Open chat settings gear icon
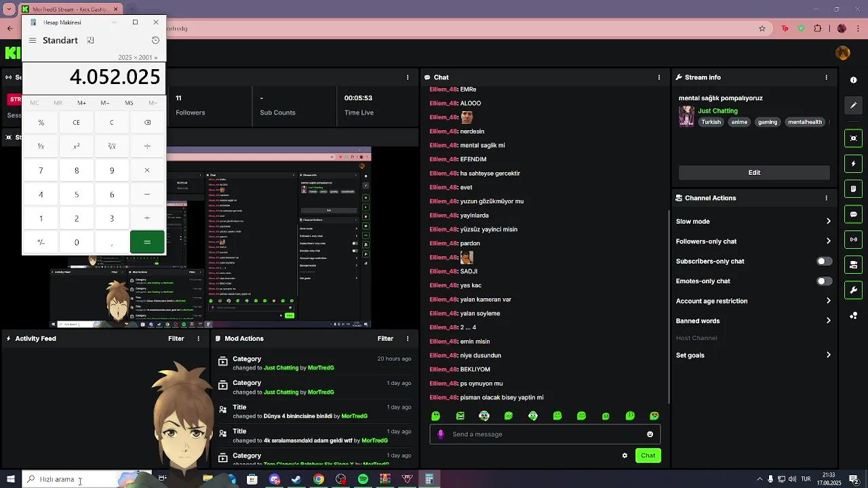 click(625, 455)
